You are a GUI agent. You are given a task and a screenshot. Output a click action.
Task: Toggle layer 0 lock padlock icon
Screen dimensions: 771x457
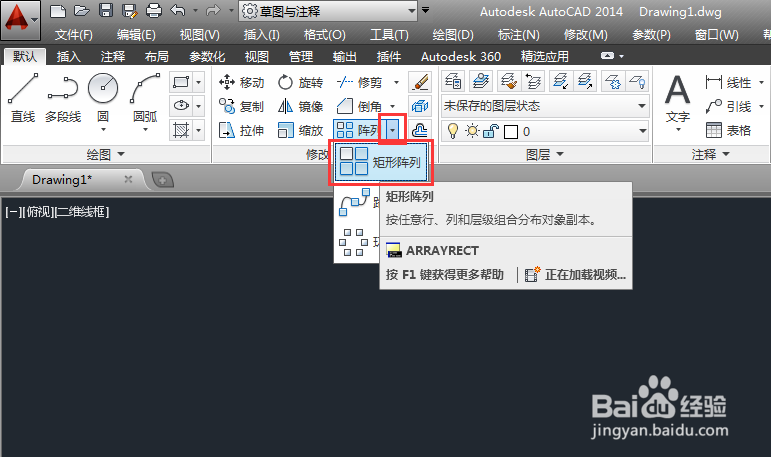(491, 131)
